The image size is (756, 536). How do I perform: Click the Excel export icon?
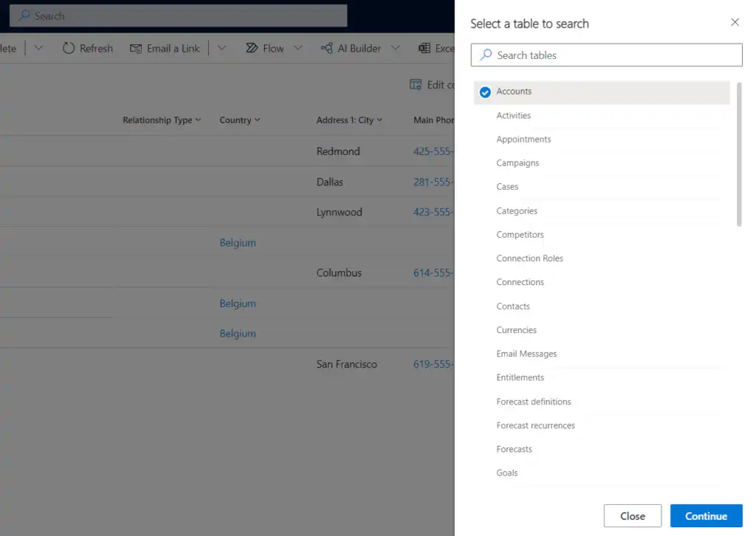coord(425,48)
